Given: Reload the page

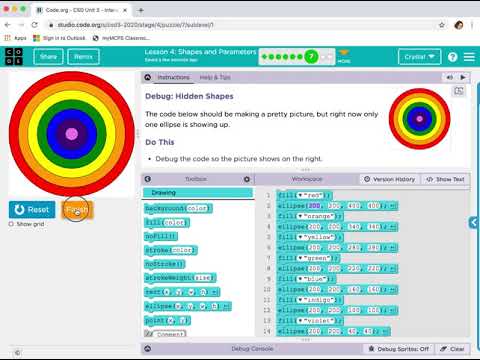Looking at the screenshot, I should tap(34, 25).
